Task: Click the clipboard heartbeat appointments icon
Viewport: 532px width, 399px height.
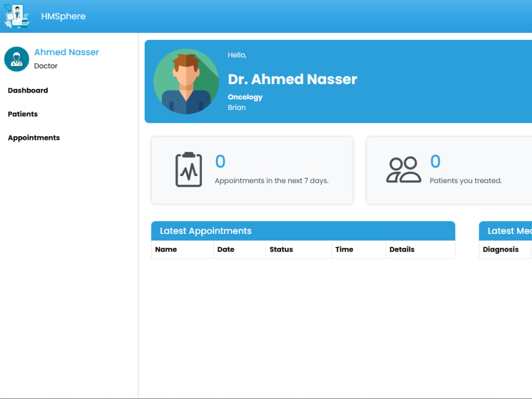Action: (x=189, y=169)
